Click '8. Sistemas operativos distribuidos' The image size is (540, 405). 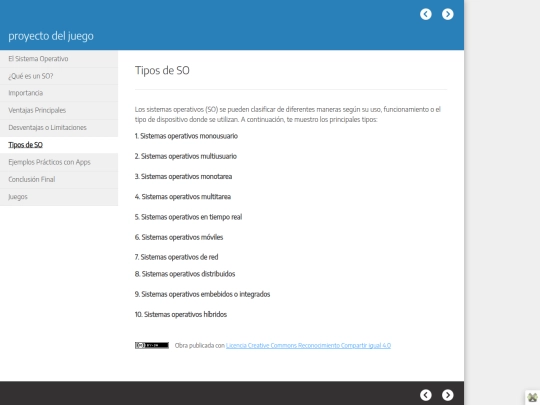(x=185, y=274)
